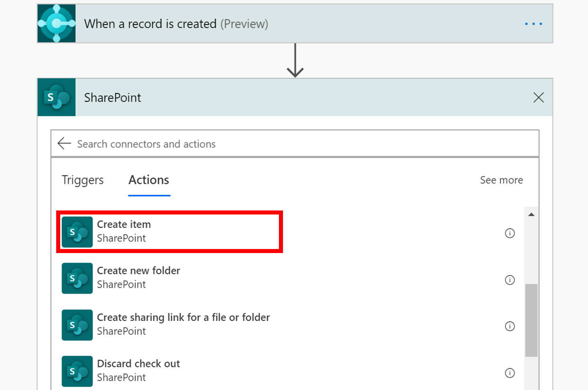Select the Create item action icon
588x390 pixels.
[77, 232]
